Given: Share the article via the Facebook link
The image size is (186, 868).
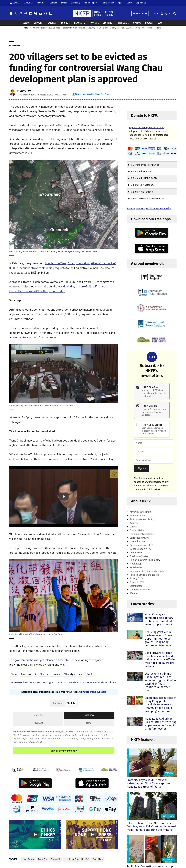Looking at the screenshot, I should (26, 674).
